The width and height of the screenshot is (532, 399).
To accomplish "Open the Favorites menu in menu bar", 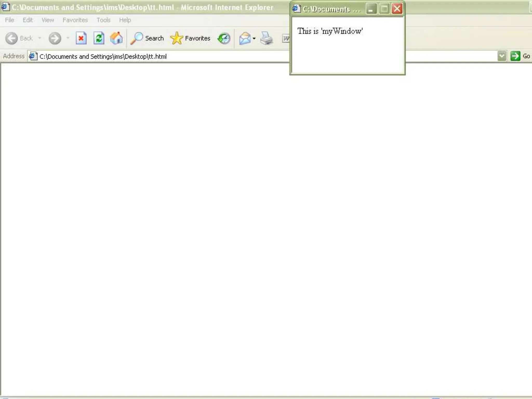I will [75, 20].
